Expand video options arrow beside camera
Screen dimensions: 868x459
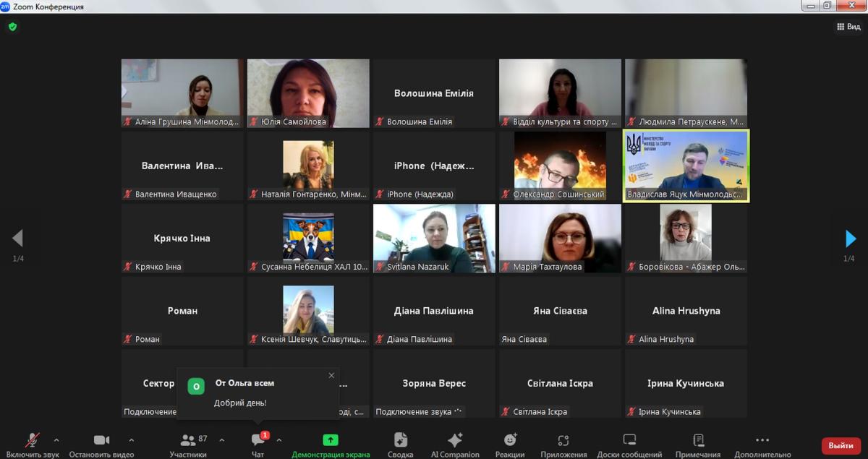coord(131,439)
